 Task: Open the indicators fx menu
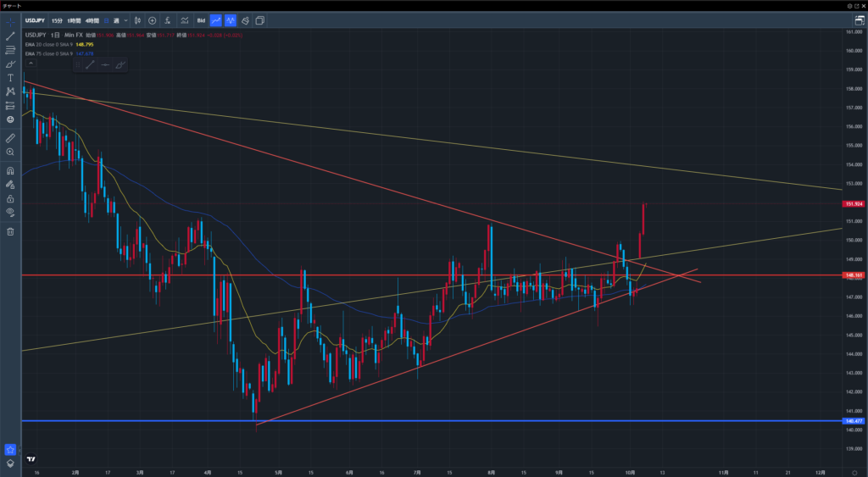pyautogui.click(x=168, y=19)
